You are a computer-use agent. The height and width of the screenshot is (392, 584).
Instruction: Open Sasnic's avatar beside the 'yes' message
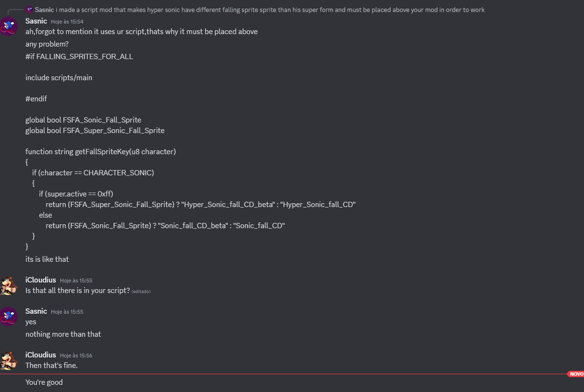point(9,316)
